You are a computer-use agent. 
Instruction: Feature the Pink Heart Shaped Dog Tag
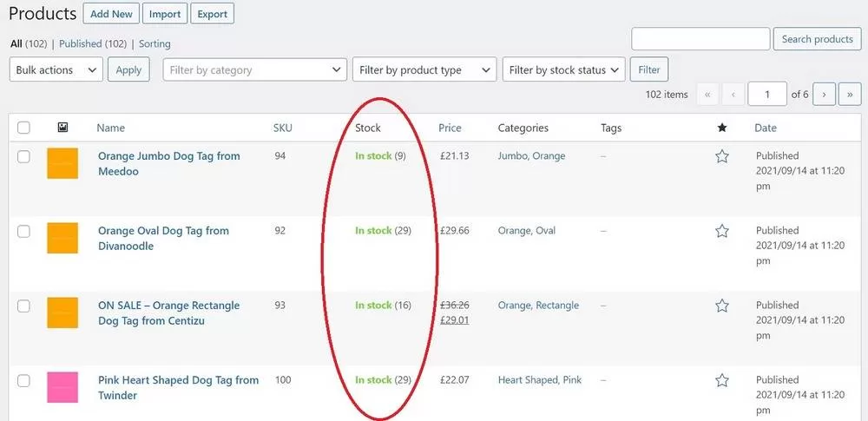[x=721, y=380]
